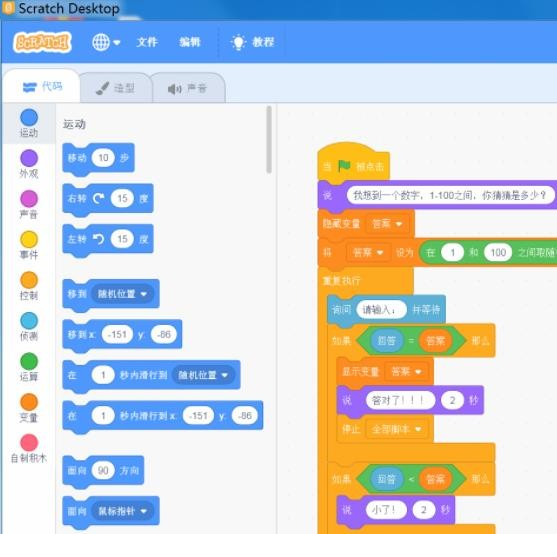This screenshot has width=557, height=557.
Task: Click the 10 field in 移动 block
Action: click(x=103, y=158)
